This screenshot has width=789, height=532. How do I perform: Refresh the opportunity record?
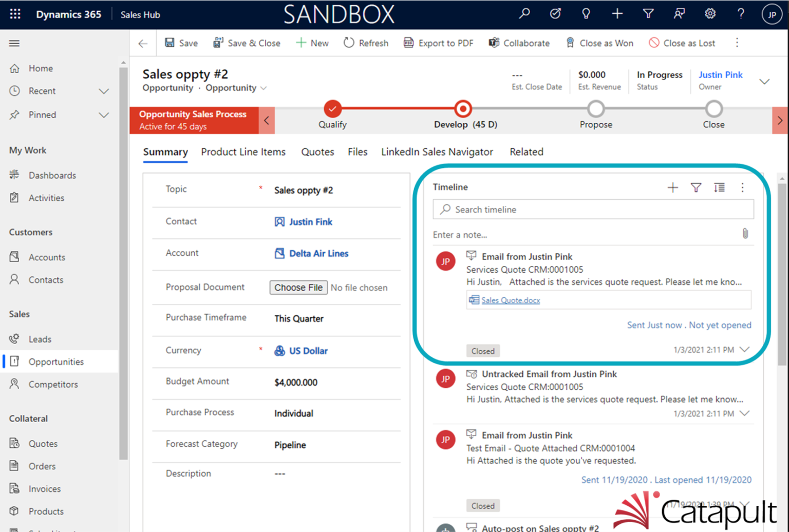365,43
